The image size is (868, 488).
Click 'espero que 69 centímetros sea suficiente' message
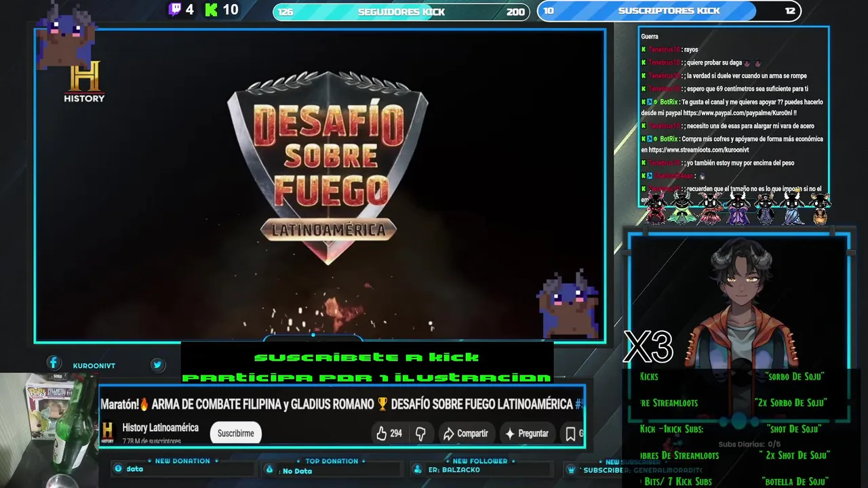747,89
